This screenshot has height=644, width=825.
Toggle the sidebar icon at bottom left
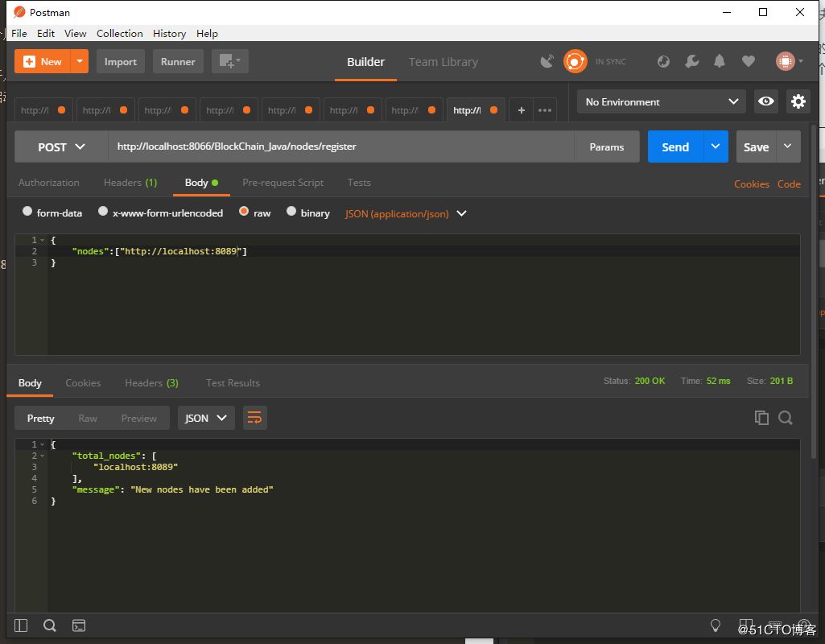tap(21, 625)
